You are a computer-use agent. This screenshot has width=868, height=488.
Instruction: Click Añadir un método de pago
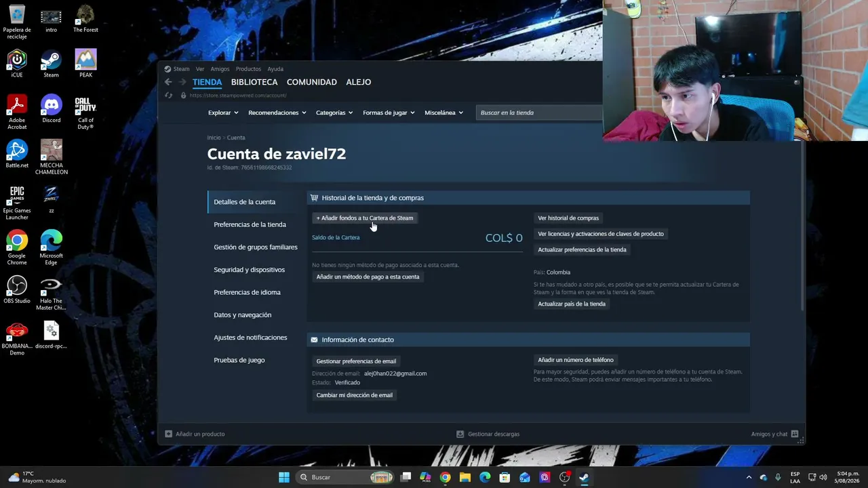coord(368,277)
